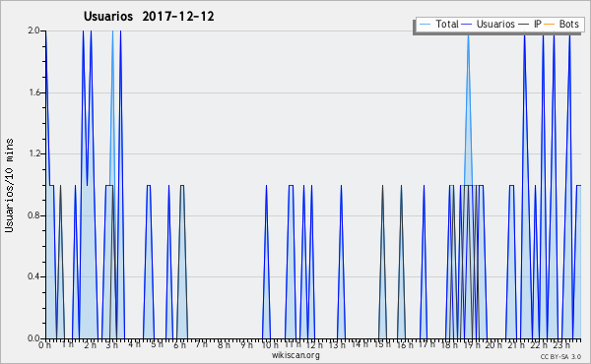Click the '12 h' x-axis label
Screen dimensions: 591x364
pyautogui.click(x=315, y=344)
